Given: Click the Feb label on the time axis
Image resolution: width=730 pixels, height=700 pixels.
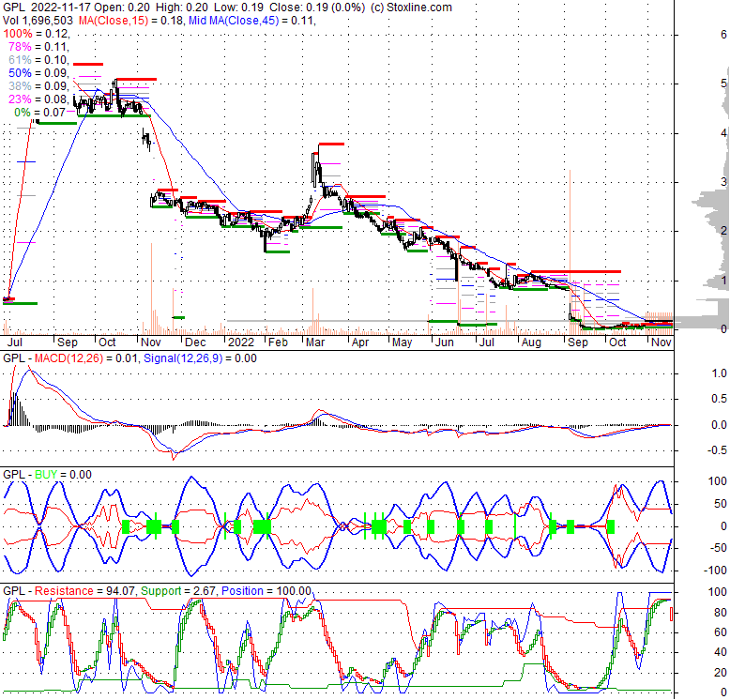Looking at the screenshot, I should click(x=278, y=342).
